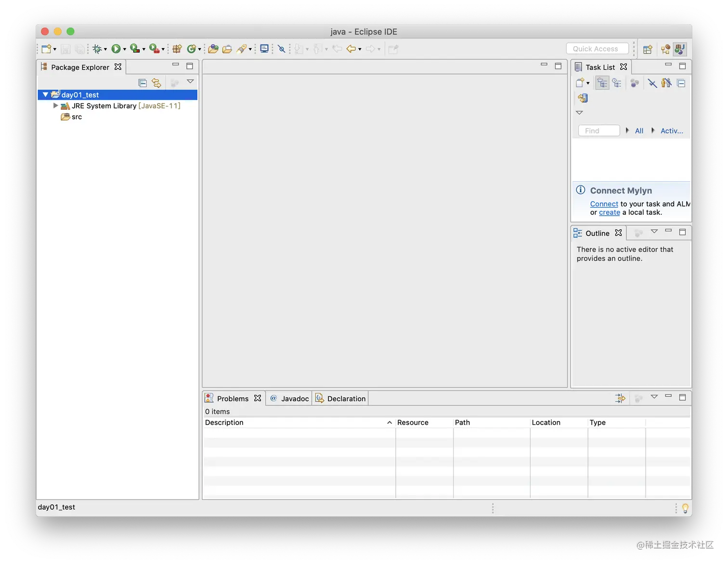Click the Save icon in main toolbar
The height and width of the screenshot is (564, 728).
[66, 49]
